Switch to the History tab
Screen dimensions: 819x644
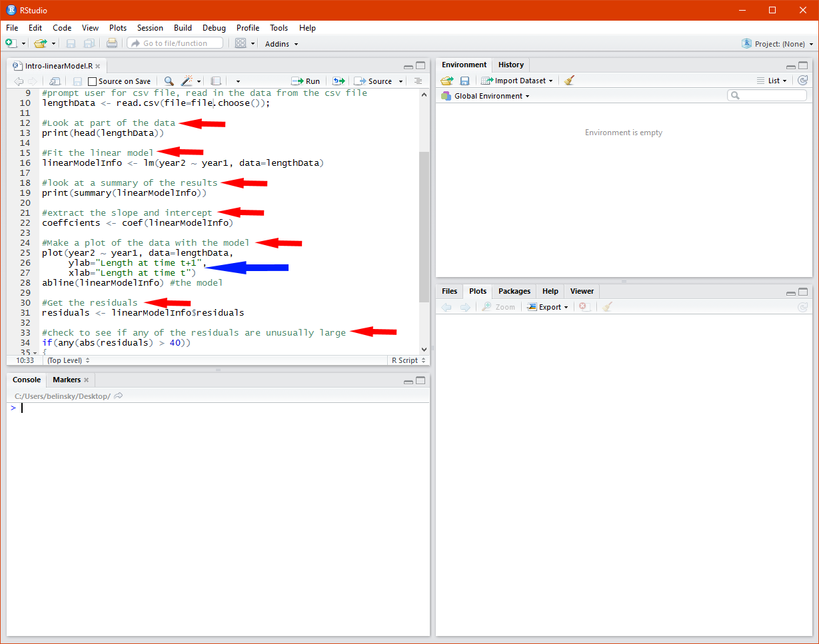tap(510, 65)
